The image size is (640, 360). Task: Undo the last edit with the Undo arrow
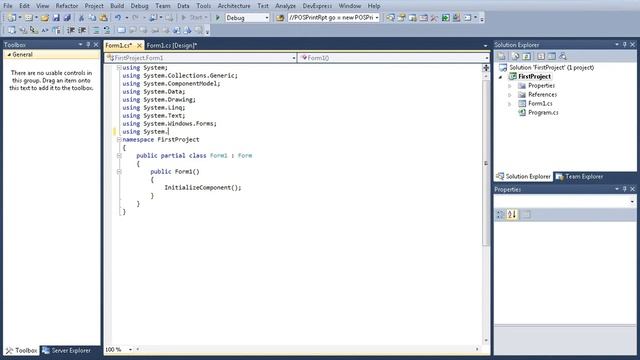[x=118, y=18]
